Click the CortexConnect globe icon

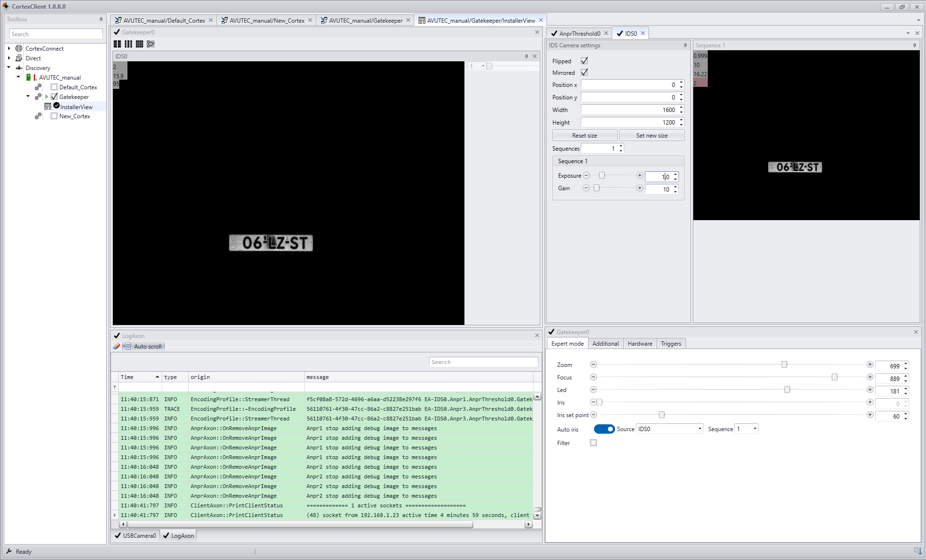[19, 48]
